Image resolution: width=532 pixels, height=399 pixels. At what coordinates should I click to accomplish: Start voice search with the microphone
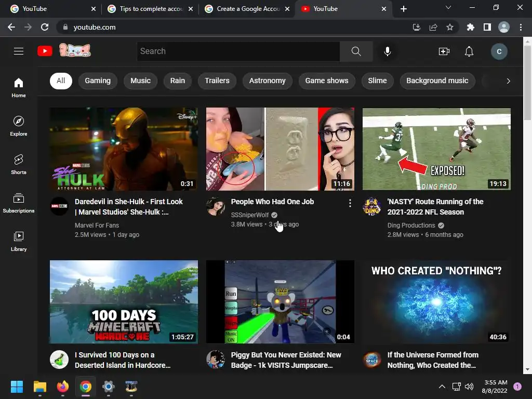point(387,51)
